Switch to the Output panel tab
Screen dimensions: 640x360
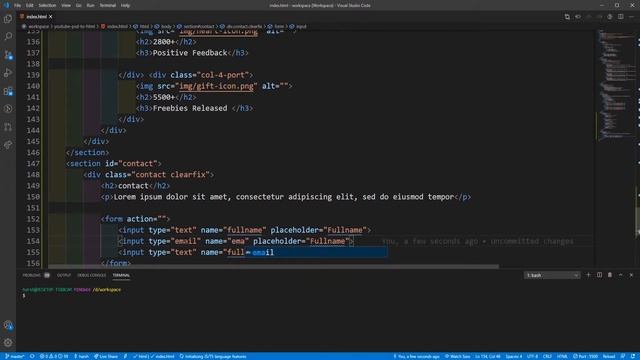(x=64, y=275)
